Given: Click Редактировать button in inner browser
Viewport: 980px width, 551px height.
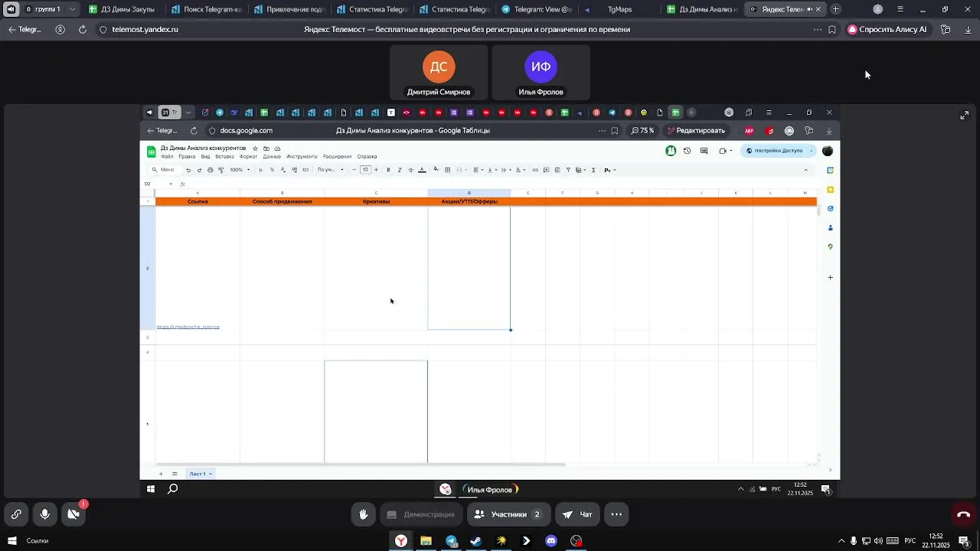Looking at the screenshot, I should coord(695,131).
